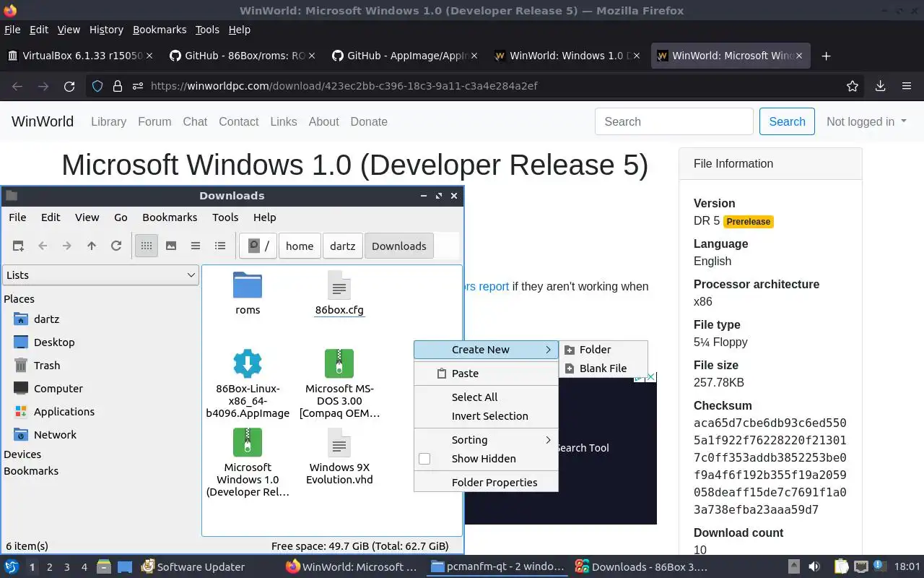Open the Not logged in dropdown
Viewport: 924px width, 578px height.
tap(866, 121)
